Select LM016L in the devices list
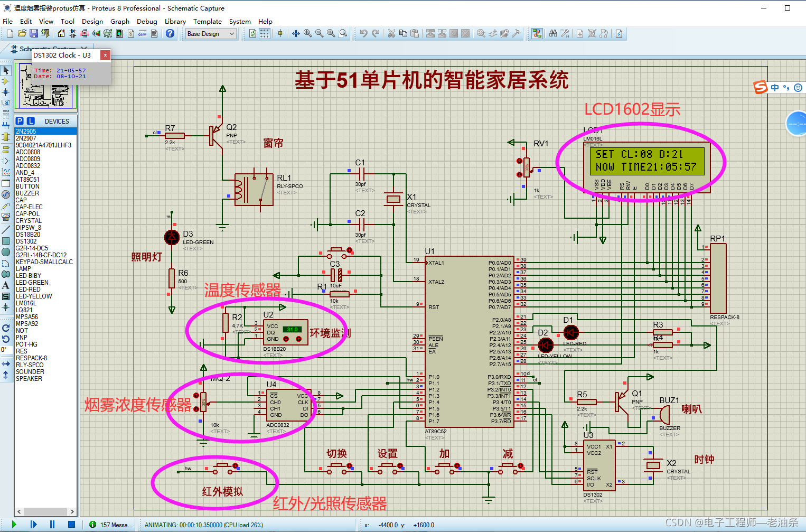Screen dimensions: 806x532 pyautogui.click(x=45, y=303)
